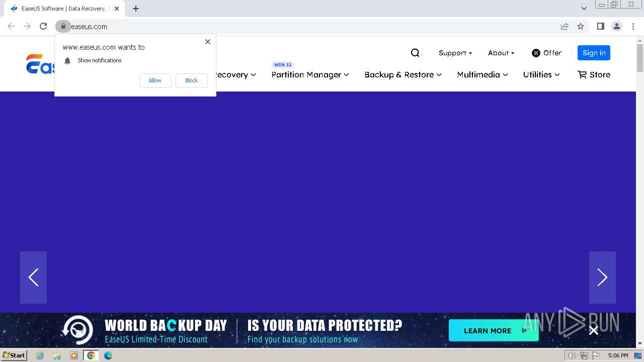Screen dimensions: 644x362
Task: Block notifications from www.easeus.com
Action: click(191, 80)
